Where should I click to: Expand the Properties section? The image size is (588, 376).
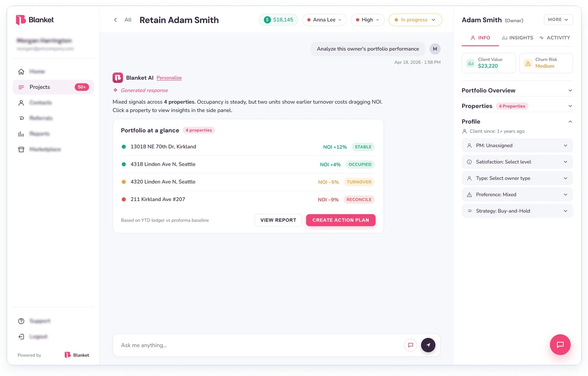point(517,106)
